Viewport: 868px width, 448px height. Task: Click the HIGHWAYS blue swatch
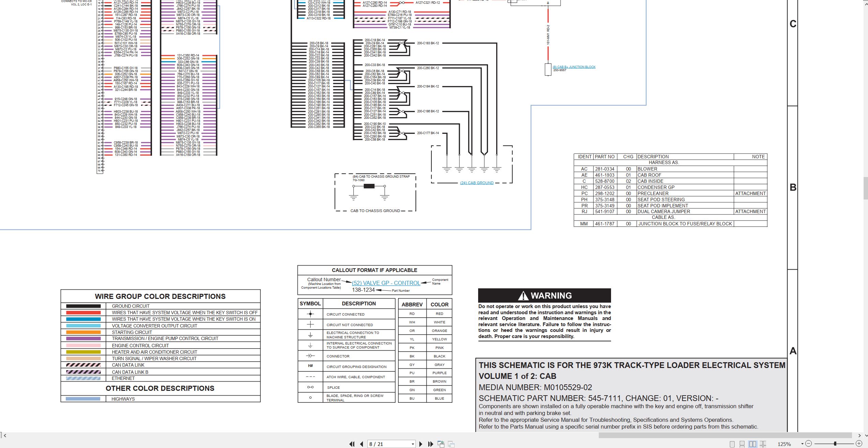83,399
